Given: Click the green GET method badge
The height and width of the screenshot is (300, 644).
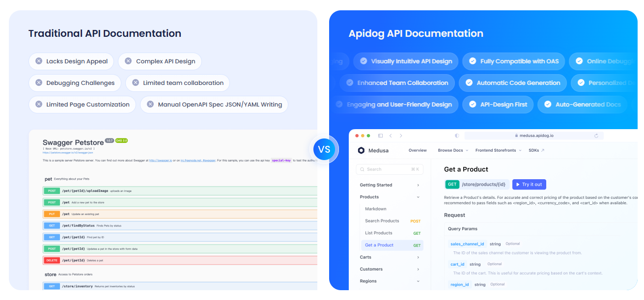Looking at the screenshot, I should (452, 185).
